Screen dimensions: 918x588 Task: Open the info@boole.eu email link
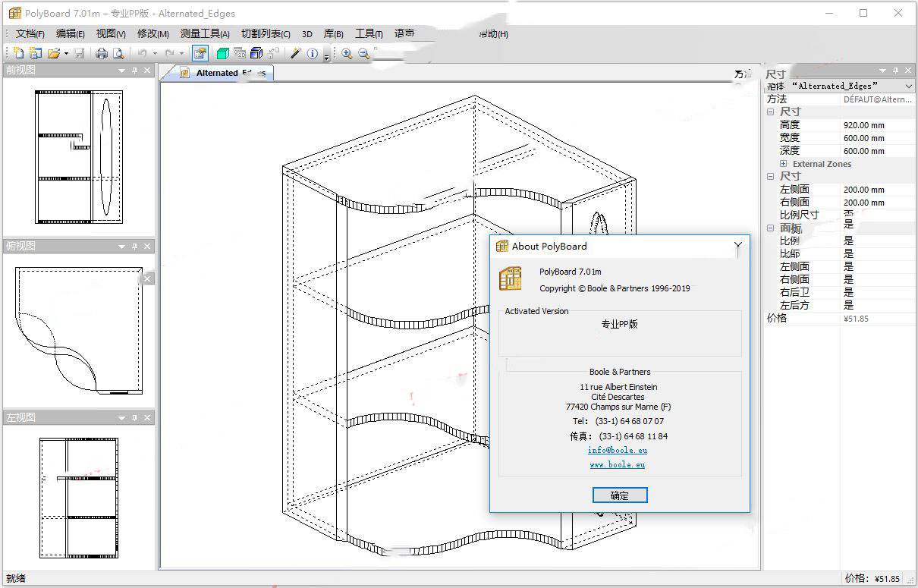pos(618,450)
